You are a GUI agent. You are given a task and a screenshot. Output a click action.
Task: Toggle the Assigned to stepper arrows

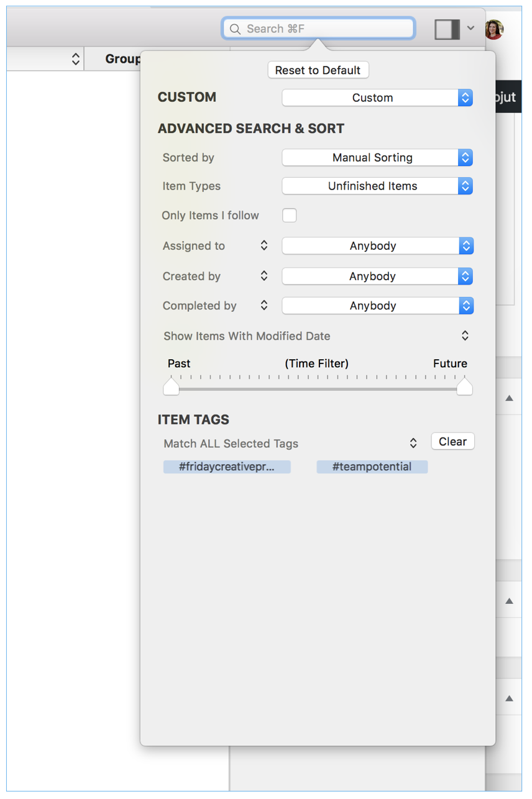[264, 245]
